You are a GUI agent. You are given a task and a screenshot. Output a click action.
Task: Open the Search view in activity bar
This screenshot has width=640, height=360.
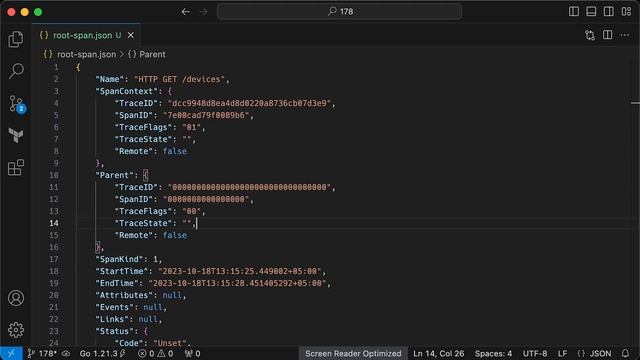(16, 71)
